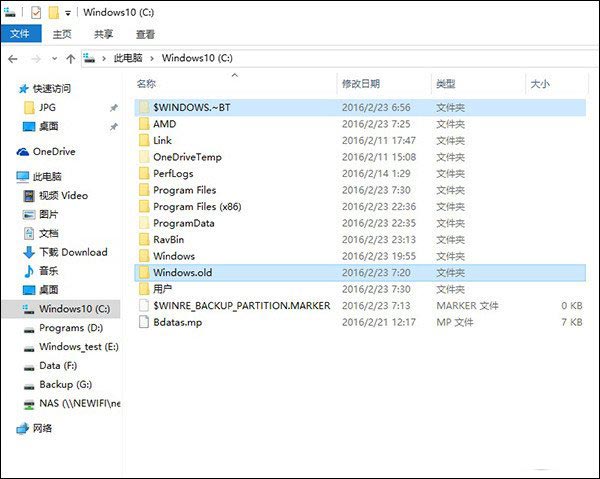
Task: Expand the chevron before 此电脑 in address bar
Action: (x=104, y=59)
